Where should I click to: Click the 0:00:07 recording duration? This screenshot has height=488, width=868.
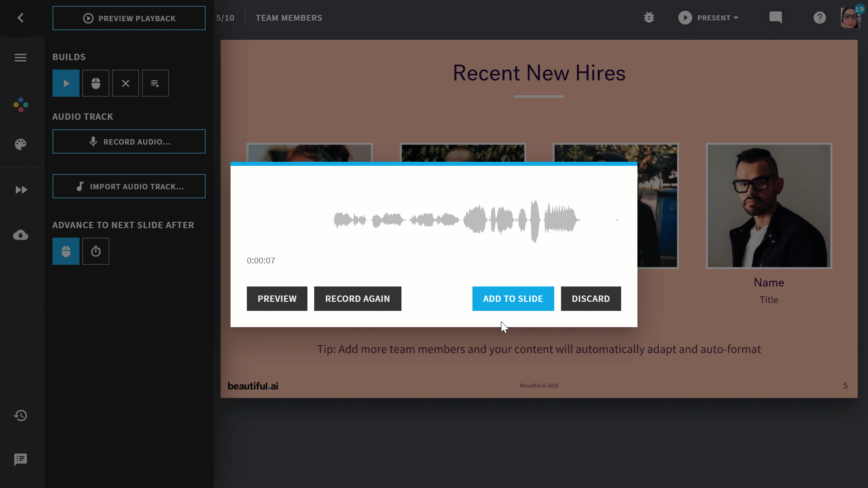click(261, 261)
